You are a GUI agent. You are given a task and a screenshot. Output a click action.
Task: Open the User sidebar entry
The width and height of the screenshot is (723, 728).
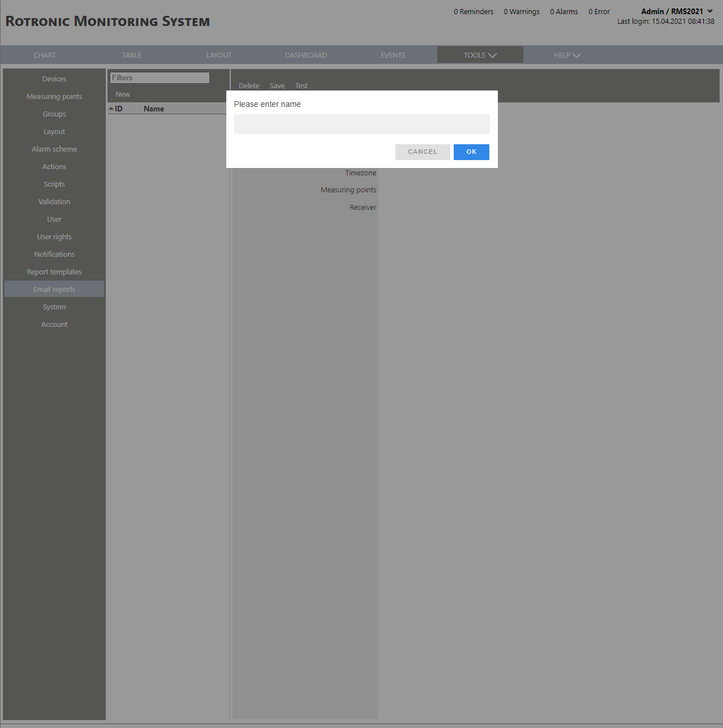tap(54, 219)
